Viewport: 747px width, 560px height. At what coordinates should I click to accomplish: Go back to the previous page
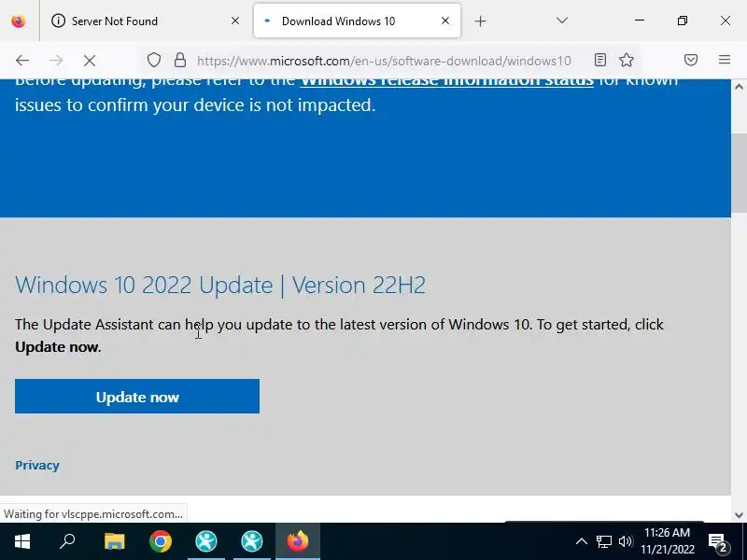22,61
